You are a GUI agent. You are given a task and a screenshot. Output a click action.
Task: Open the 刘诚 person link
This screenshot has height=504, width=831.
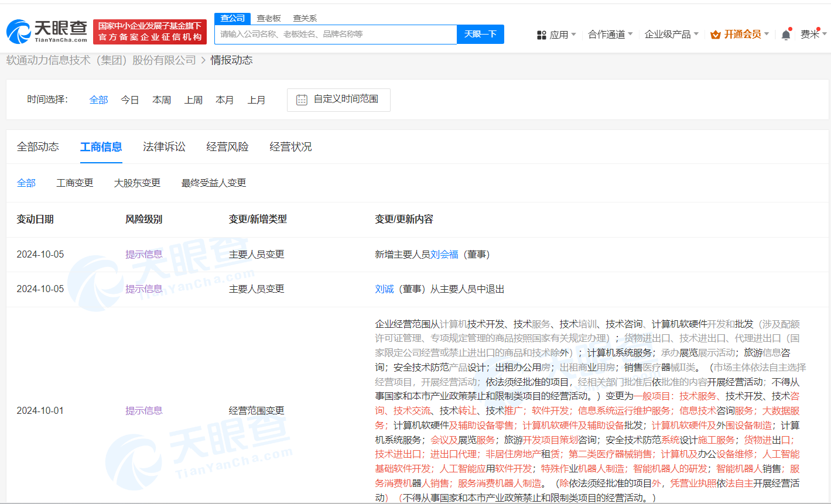click(x=384, y=289)
